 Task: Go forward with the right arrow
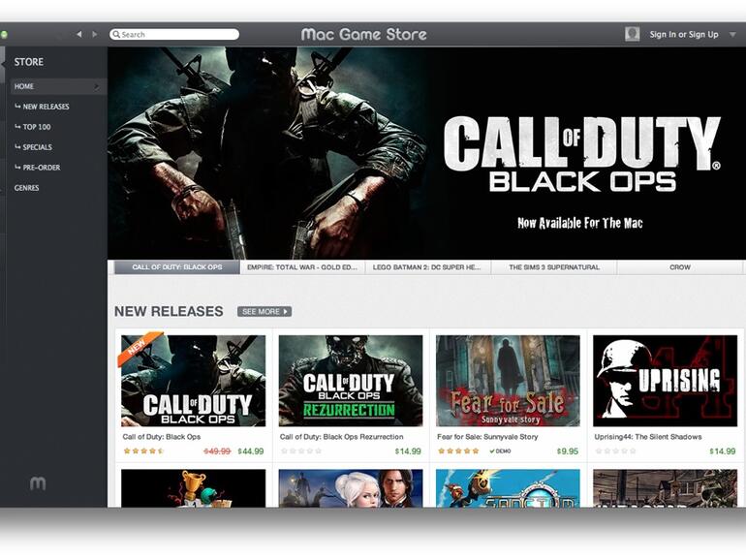pyautogui.click(x=95, y=34)
